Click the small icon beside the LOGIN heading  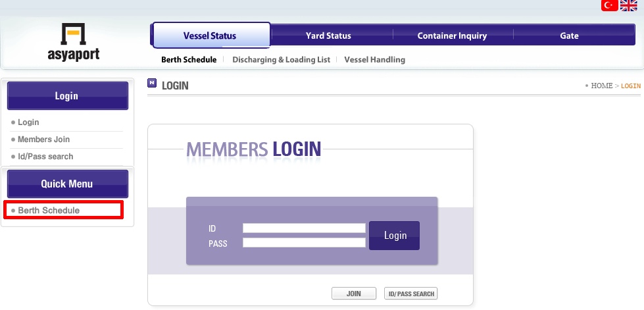click(153, 84)
